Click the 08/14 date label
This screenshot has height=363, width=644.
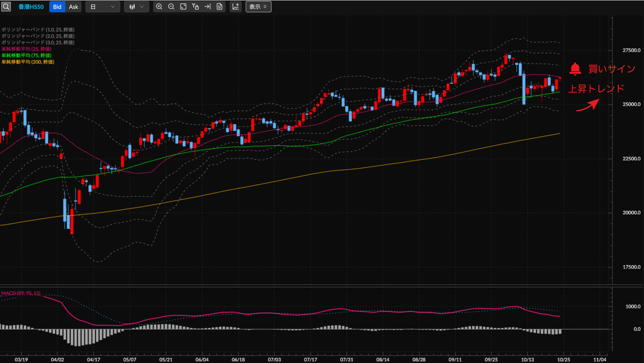pos(383,359)
